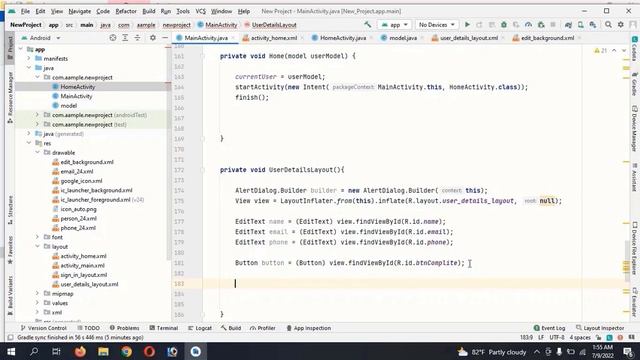Click Attach Debugger to Android Process icon
The height and width of the screenshot is (360, 640).
click(x=541, y=24)
